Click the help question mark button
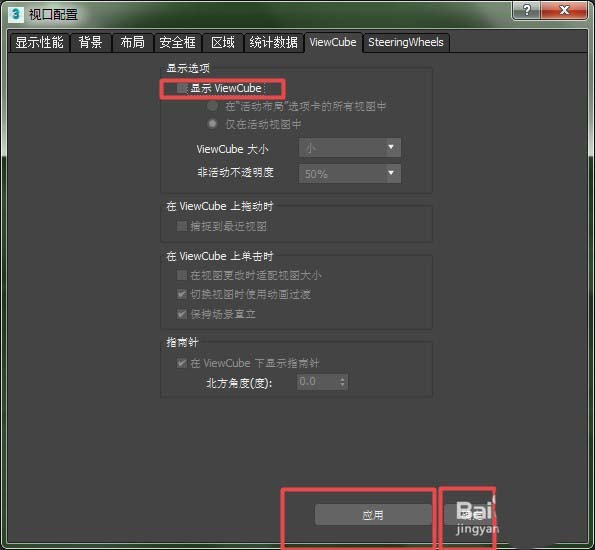The height and width of the screenshot is (550, 595). click(527, 10)
